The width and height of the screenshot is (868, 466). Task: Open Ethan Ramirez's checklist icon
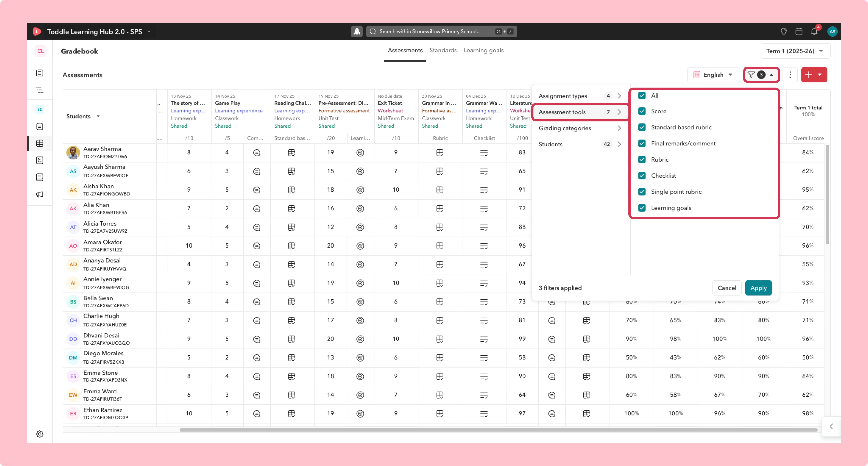[484, 414]
